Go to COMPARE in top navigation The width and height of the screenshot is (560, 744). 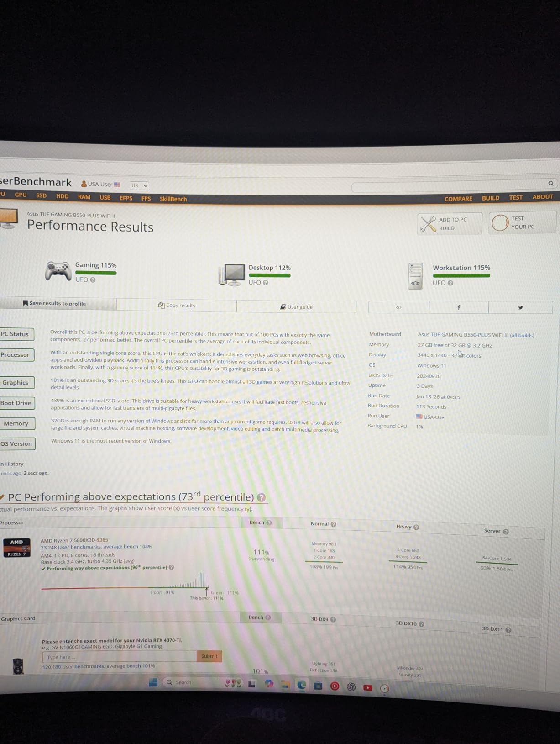[x=458, y=199]
